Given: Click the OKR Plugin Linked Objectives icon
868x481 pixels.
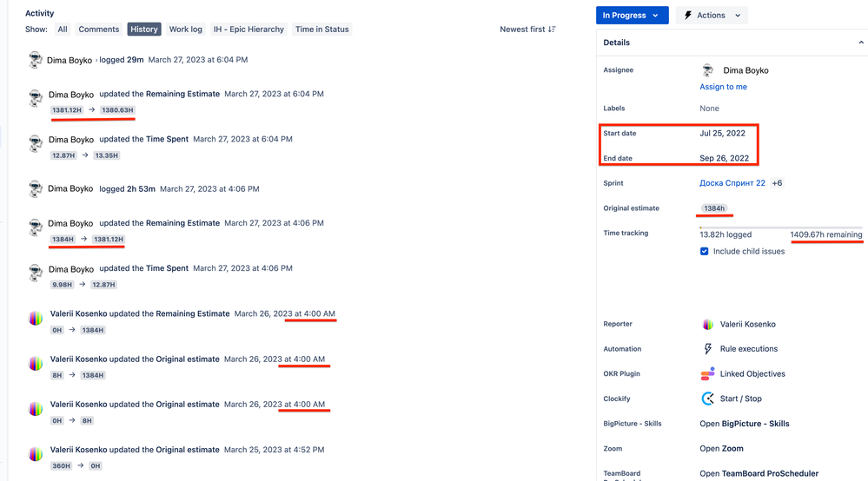Looking at the screenshot, I should coord(707,373).
